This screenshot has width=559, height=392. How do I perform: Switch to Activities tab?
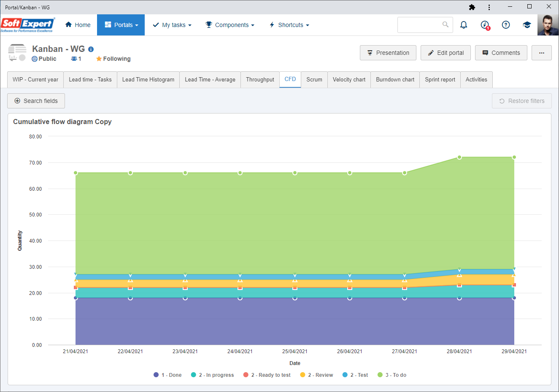476,79
